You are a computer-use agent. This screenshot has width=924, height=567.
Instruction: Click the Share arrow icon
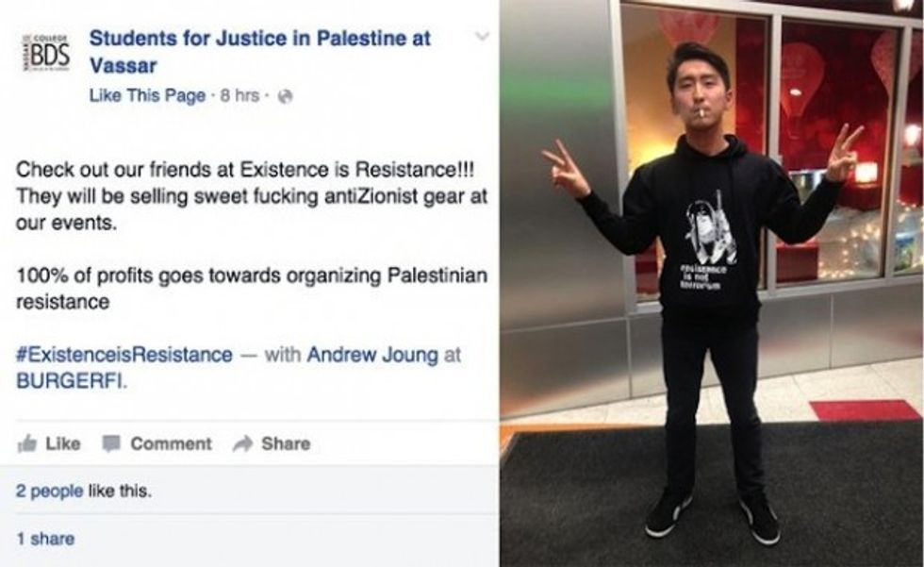point(243,443)
